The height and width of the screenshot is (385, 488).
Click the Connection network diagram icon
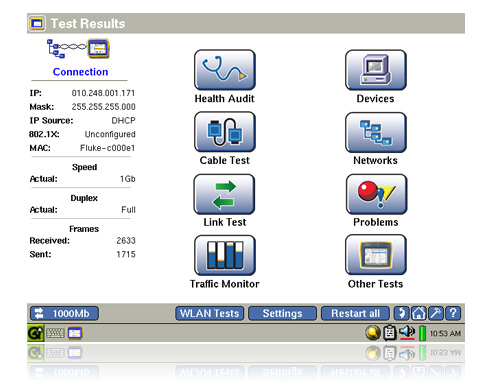78,49
